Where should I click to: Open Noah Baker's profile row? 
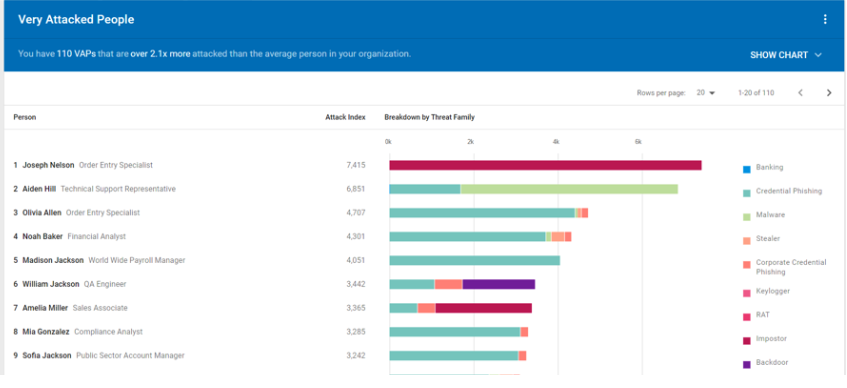358,236
